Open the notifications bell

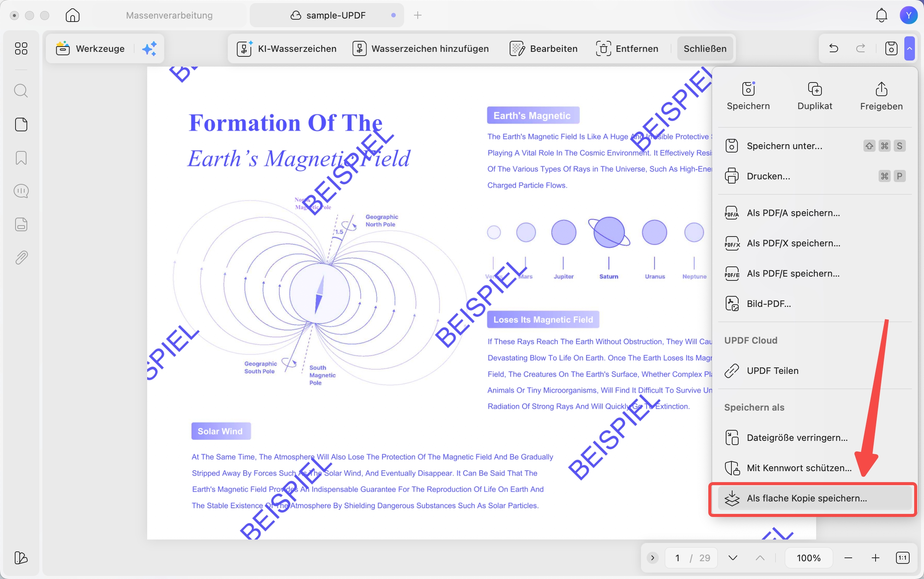882,15
